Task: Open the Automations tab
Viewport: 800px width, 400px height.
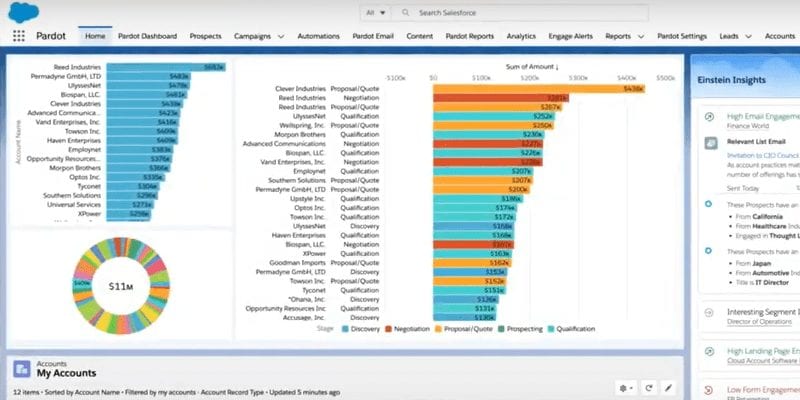Action: tap(318, 36)
